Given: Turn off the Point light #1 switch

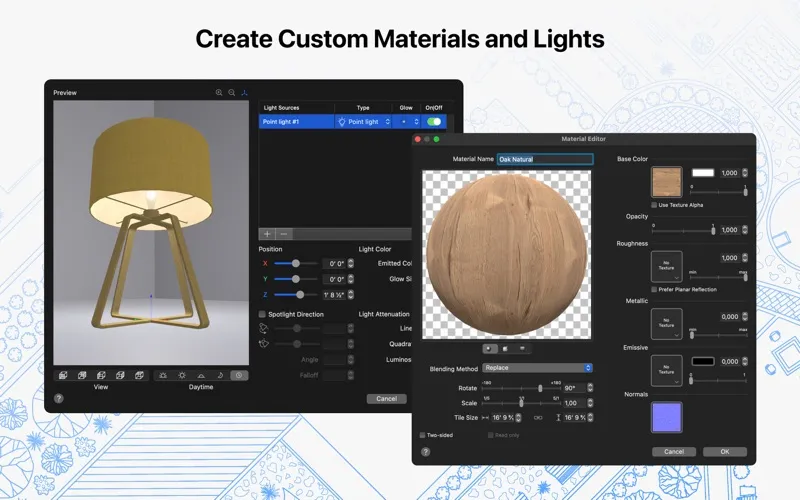Looking at the screenshot, I should click(x=434, y=122).
